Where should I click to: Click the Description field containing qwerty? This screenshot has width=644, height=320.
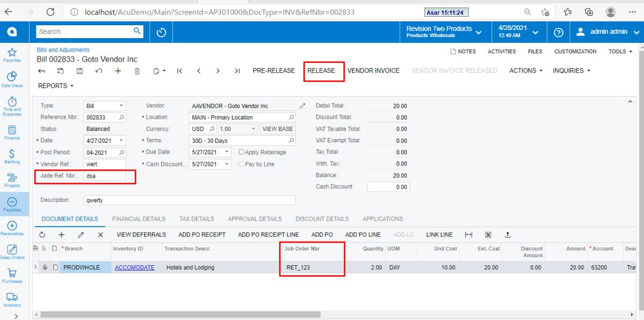coord(189,200)
